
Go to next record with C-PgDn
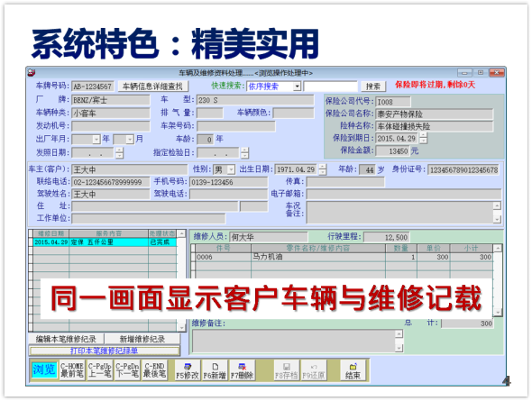pyautogui.click(x=127, y=370)
